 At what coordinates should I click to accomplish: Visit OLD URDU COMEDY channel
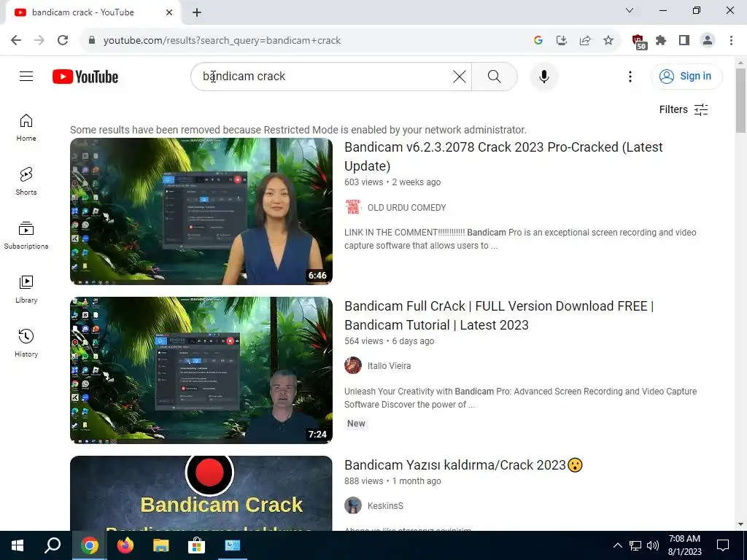[x=406, y=208]
